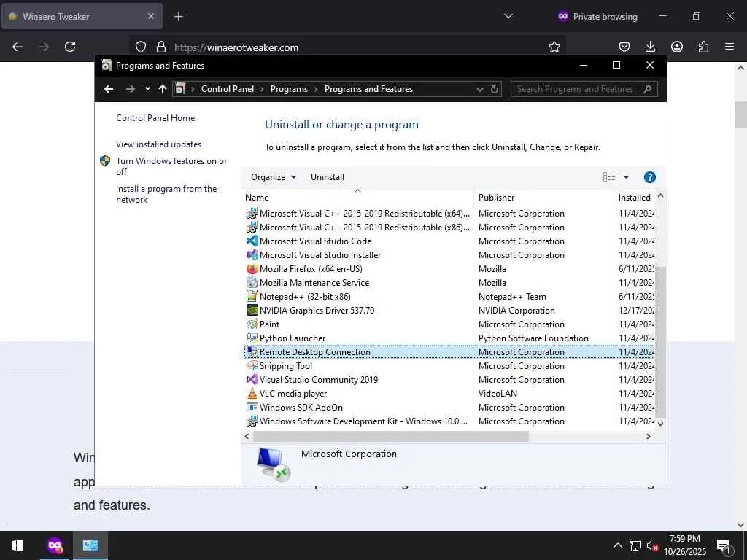
Task: Reload the Firefox page
Action: click(x=70, y=47)
